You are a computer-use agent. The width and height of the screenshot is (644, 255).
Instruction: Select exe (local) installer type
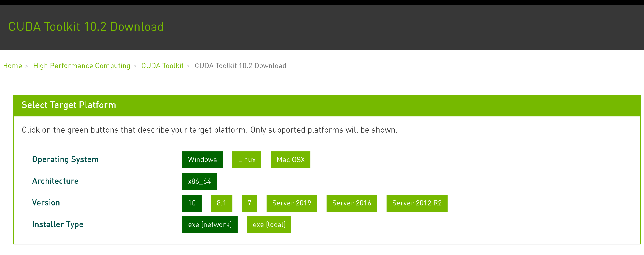pyautogui.click(x=269, y=225)
